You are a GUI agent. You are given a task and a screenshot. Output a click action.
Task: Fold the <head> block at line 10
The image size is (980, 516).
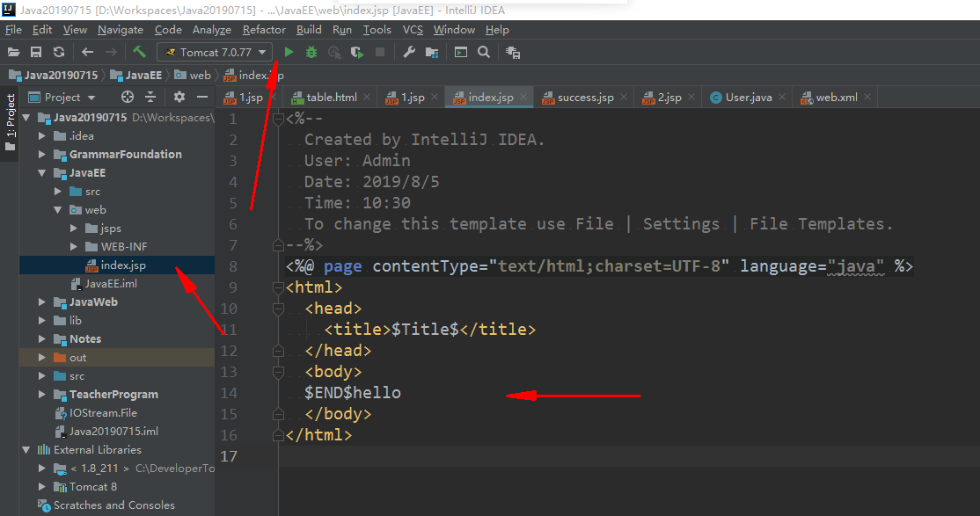pos(279,309)
